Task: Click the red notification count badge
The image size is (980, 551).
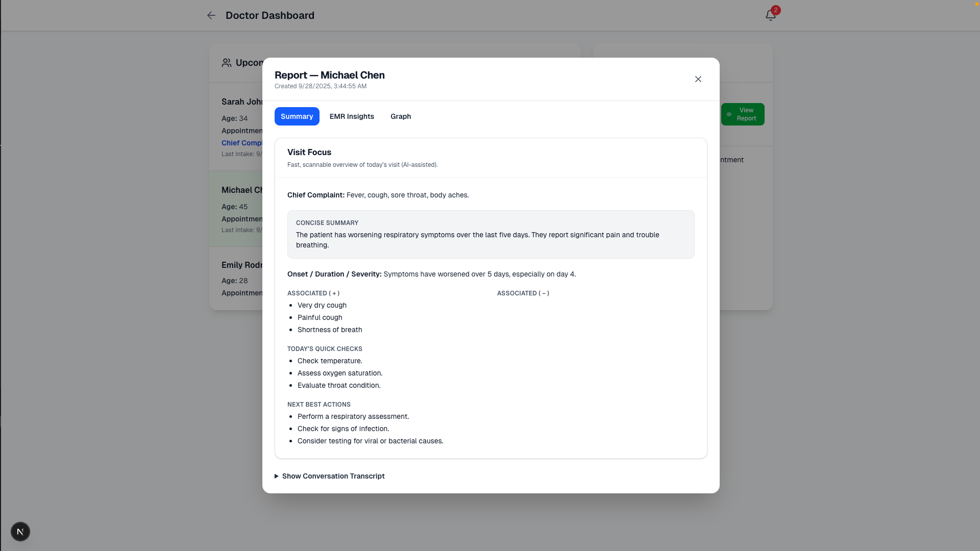Action: (776, 10)
